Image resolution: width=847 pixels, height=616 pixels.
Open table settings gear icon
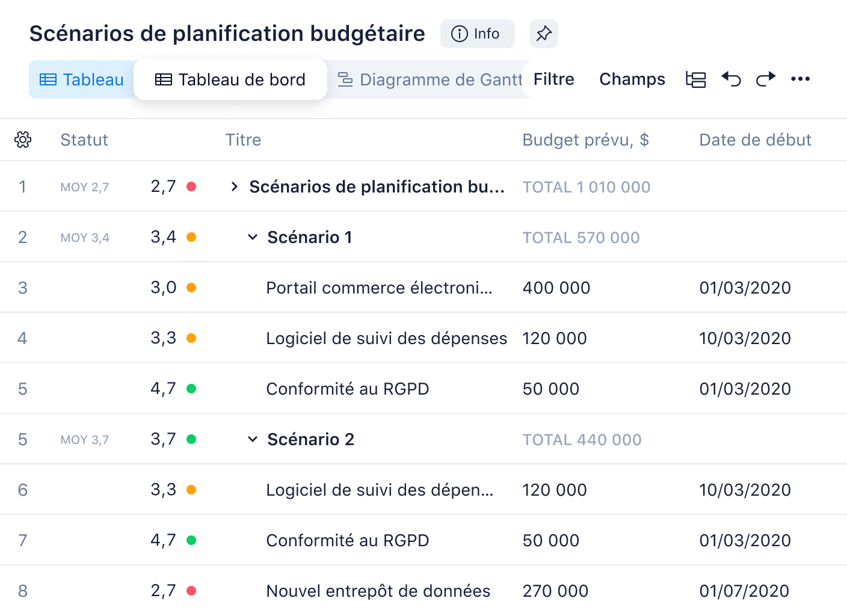(23, 140)
